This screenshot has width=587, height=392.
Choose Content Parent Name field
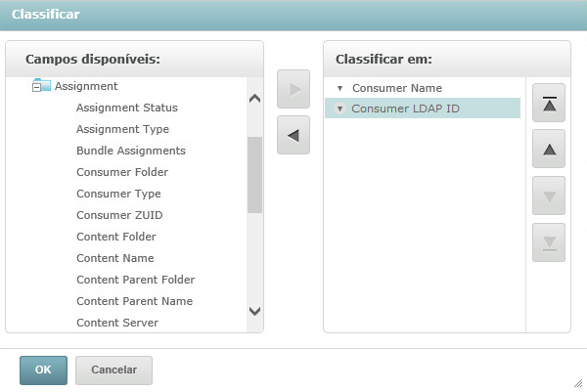point(134,301)
